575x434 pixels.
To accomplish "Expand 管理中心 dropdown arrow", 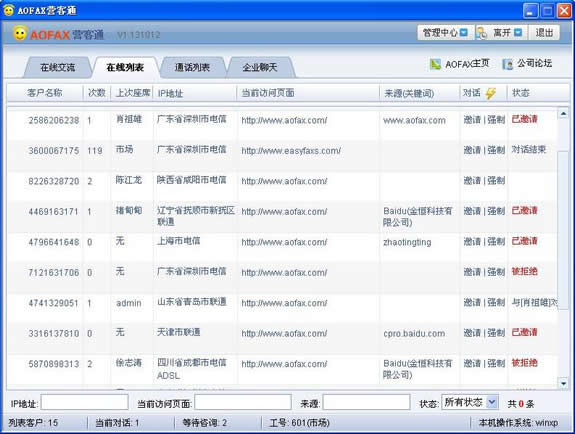I will (x=464, y=33).
